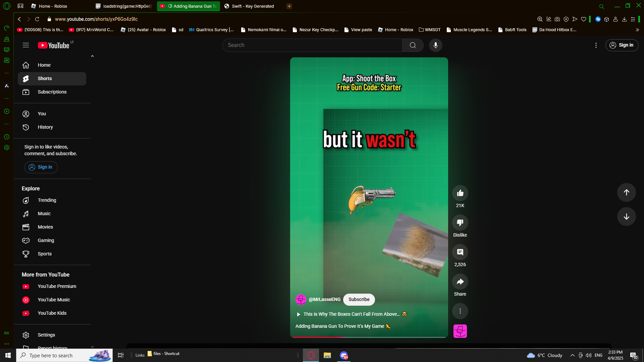Open YouTube Premium from the sidebar
The width and height of the screenshot is (644, 362).
point(52,287)
